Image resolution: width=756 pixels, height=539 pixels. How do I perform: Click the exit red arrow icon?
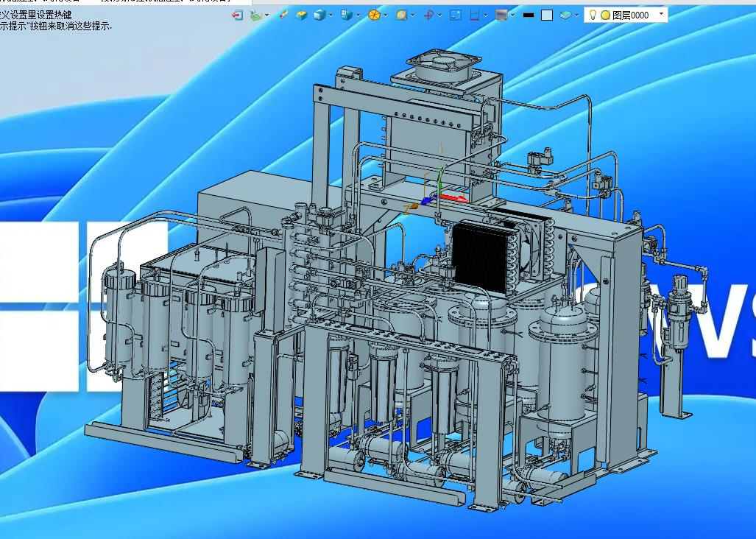(238, 15)
